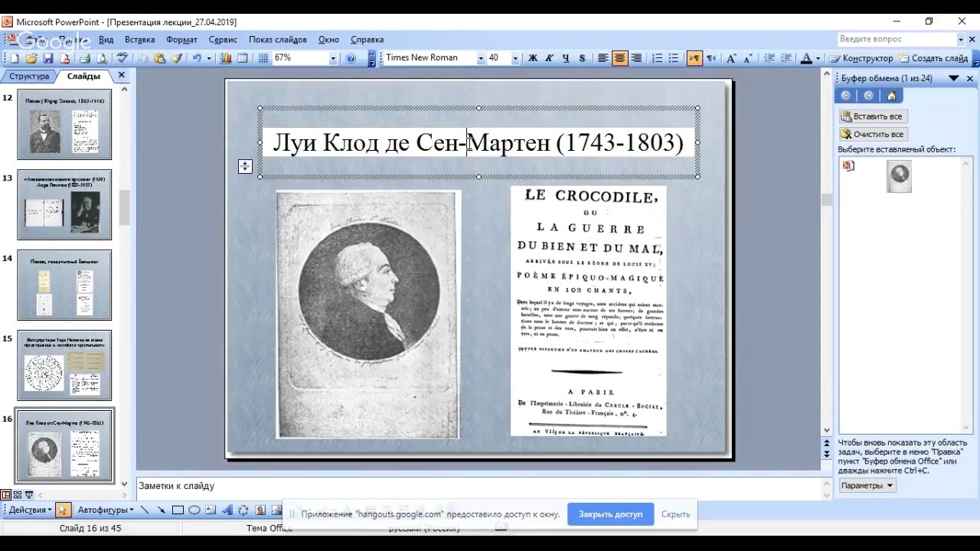Open the zoom 67% dropdown
This screenshot has height=551, width=980.
(x=332, y=58)
